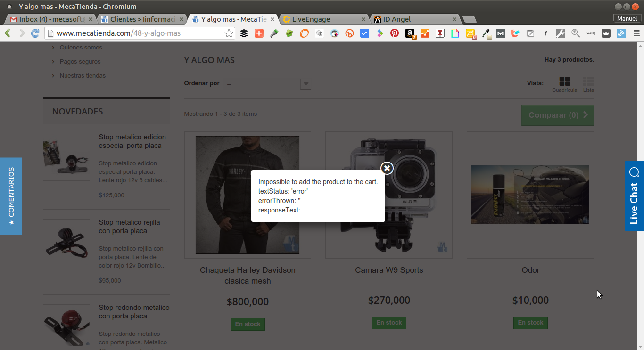Open a new browser tab
This screenshot has width=644, height=350.
pyautogui.click(x=470, y=19)
